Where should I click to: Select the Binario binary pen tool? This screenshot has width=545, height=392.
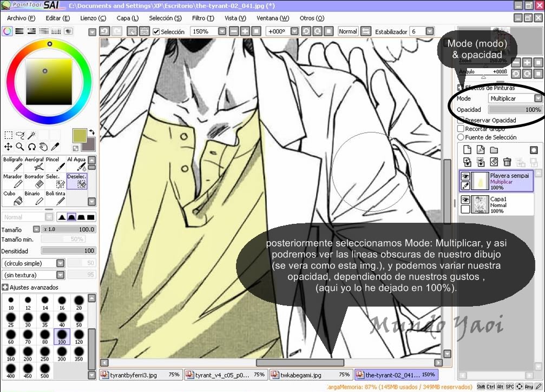pos(34,198)
